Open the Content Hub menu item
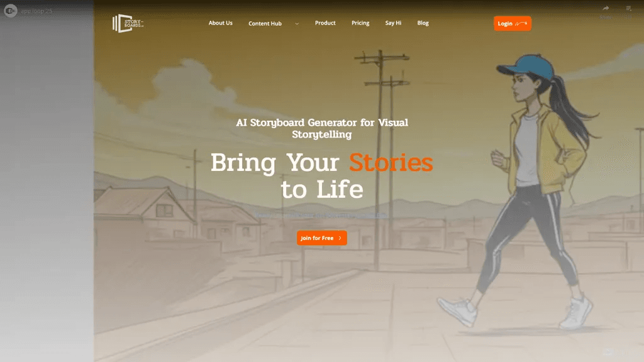Screen dimensions: 644x362 point(265,23)
